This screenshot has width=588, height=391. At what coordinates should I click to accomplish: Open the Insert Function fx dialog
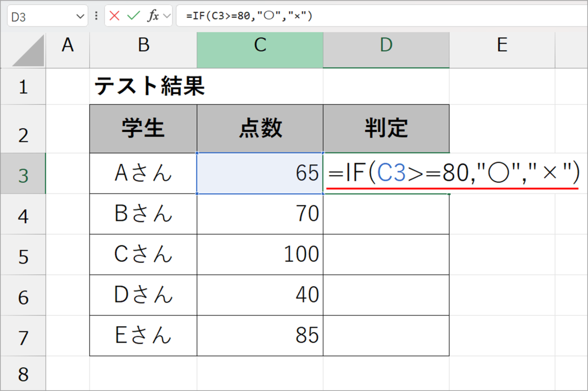(153, 16)
